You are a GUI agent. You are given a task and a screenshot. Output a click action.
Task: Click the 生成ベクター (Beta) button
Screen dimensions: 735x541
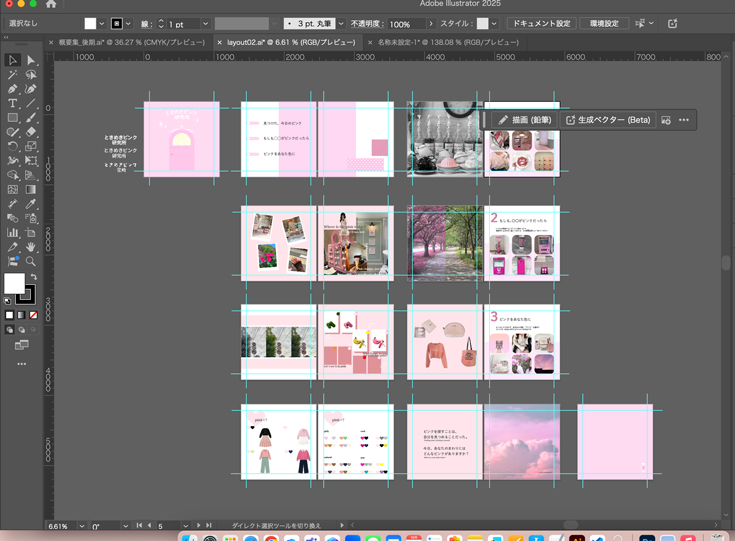click(x=608, y=120)
